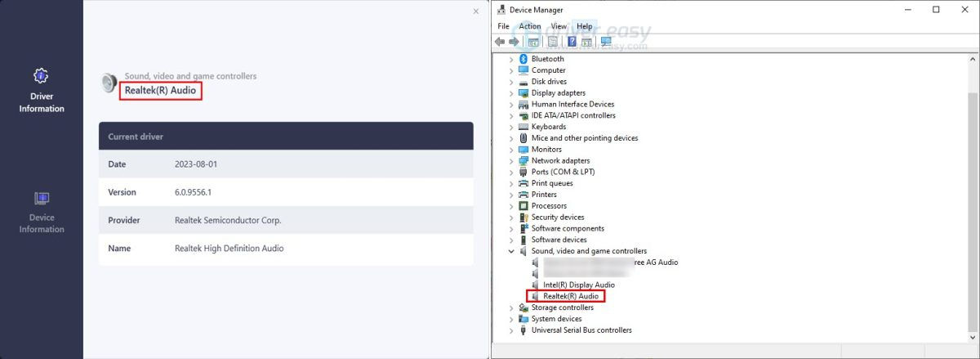Expand the Software components node
980x359 pixels.
pyautogui.click(x=511, y=228)
